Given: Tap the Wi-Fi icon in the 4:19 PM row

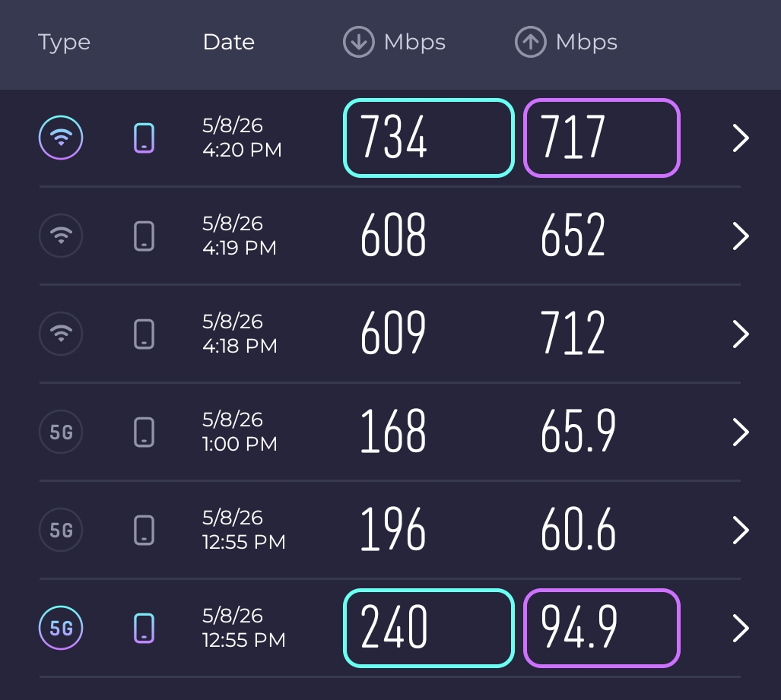Looking at the screenshot, I should tap(61, 236).
